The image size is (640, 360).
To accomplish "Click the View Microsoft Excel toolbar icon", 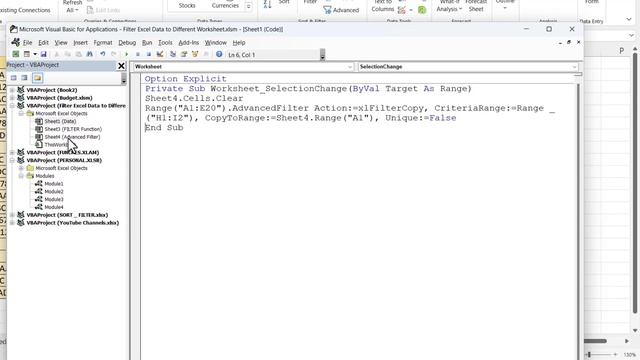I will (16, 54).
